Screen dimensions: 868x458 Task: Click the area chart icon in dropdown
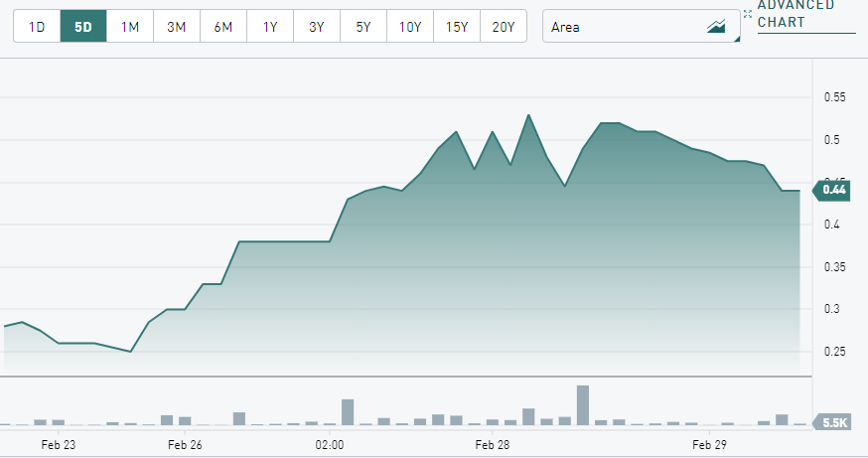coord(716,26)
